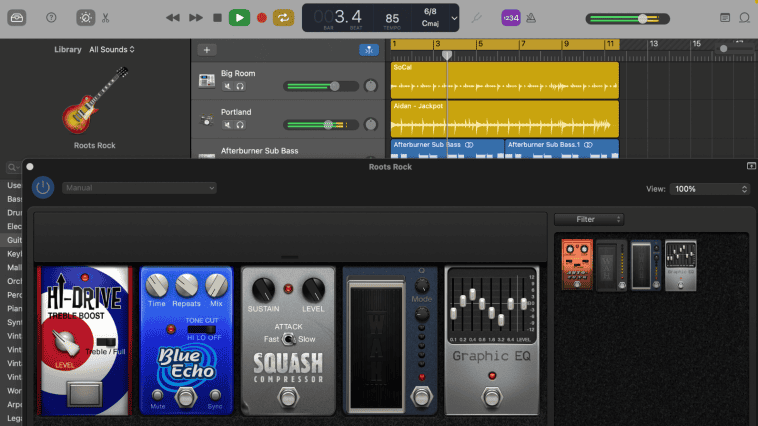Open the Smart Controls button
Screen dimensions: 758x426
pyautogui.click(x=87, y=17)
